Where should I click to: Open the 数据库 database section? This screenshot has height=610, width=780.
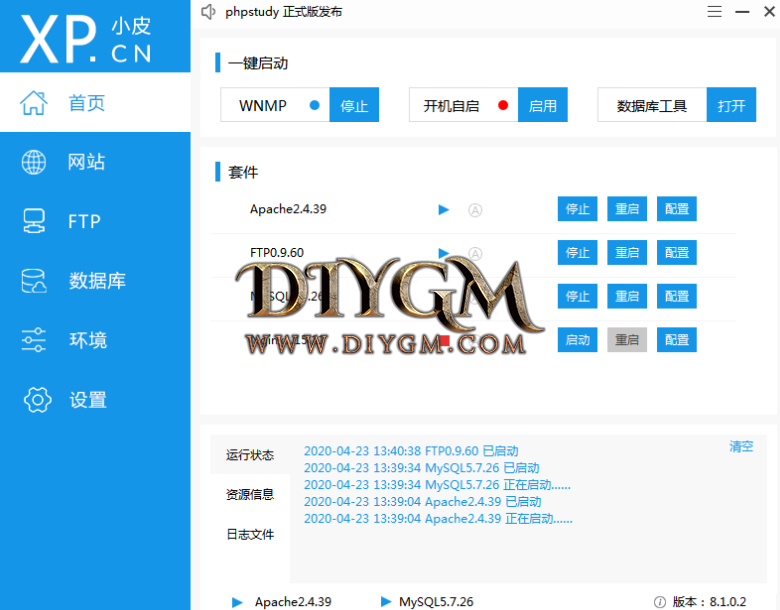coord(95,281)
